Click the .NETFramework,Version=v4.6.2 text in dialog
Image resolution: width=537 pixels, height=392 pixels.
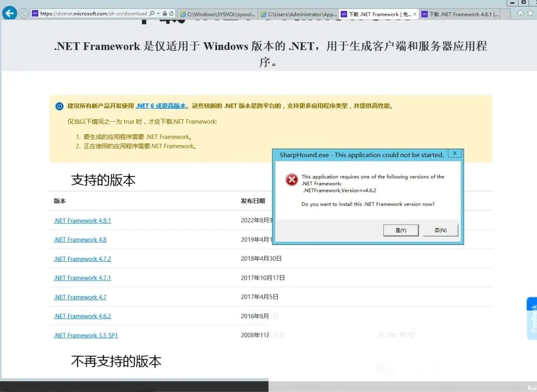tap(340, 190)
